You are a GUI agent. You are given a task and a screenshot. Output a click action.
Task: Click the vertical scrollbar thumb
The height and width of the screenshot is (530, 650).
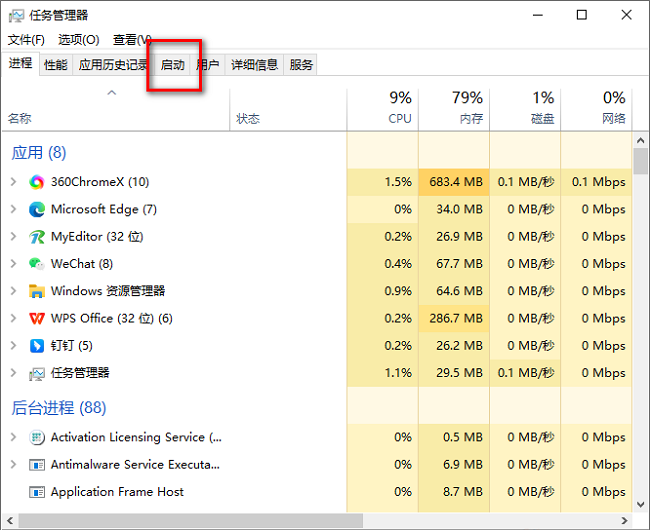[641, 161]
